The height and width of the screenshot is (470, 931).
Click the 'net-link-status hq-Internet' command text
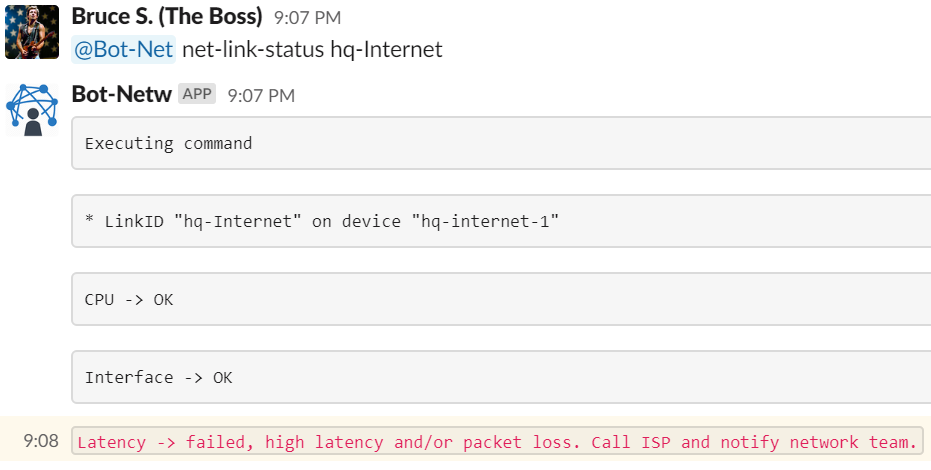tap(312, 49)
